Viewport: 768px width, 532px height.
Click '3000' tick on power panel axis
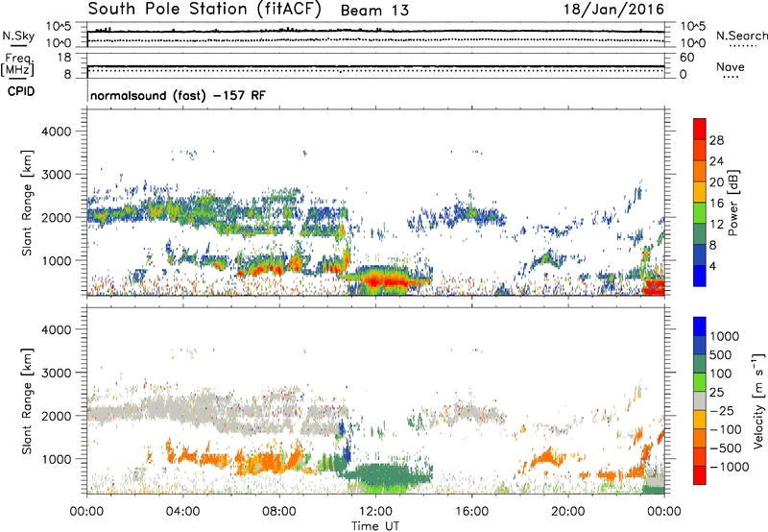pyautogui.click(x=56, y=175)
